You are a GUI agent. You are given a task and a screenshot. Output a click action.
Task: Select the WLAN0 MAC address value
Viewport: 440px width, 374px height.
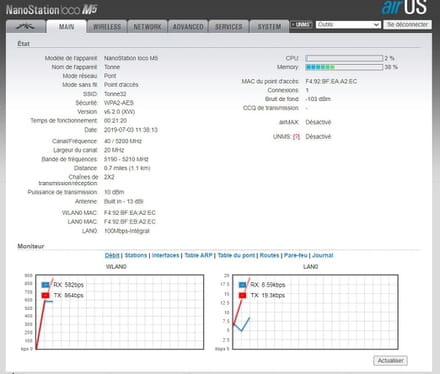[130, 213]
